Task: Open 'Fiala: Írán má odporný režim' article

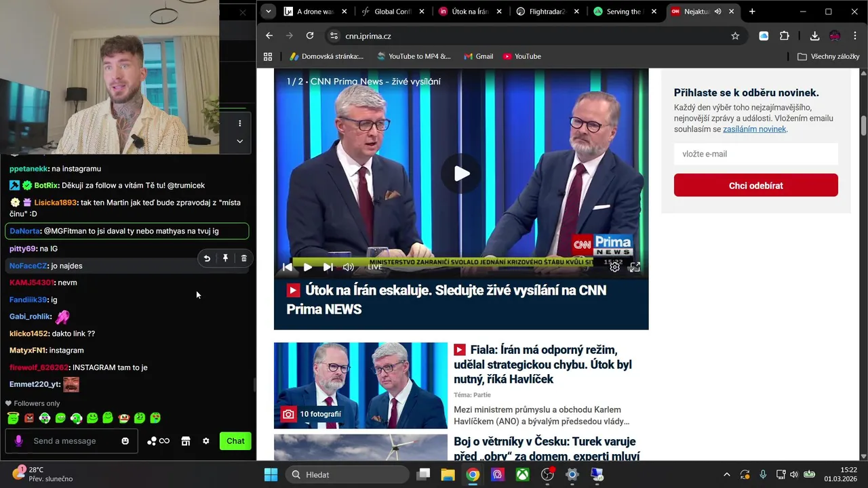Action: [x=542, y=365]
